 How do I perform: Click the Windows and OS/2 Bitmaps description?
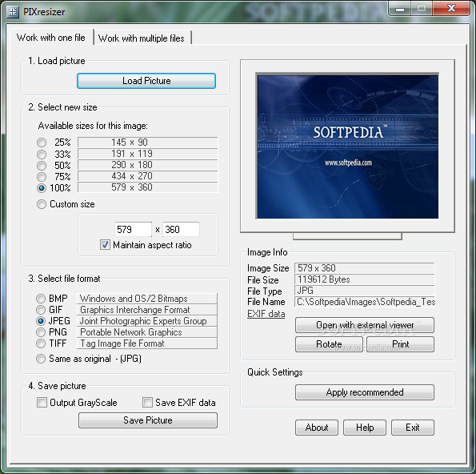pyautogui.click(x=147, y=299)
